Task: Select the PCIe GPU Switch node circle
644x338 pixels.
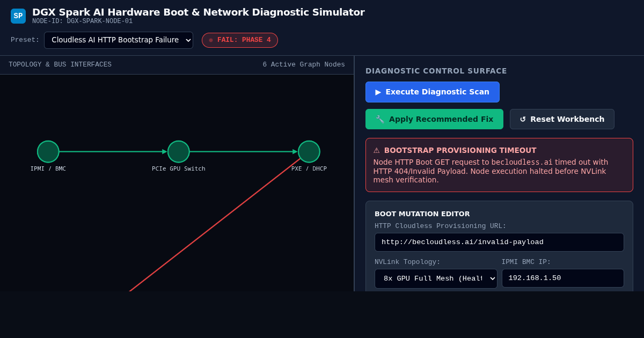Action: point(179,152)
